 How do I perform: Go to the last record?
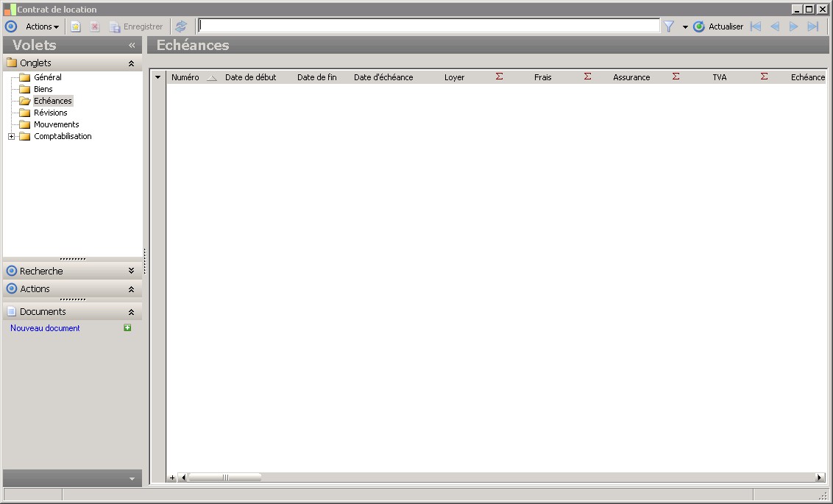[x=813, y=26]
